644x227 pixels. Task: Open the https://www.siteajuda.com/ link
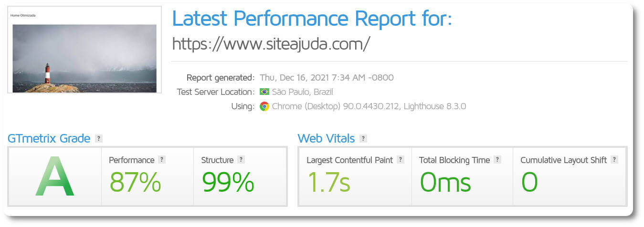pos(271,43)
